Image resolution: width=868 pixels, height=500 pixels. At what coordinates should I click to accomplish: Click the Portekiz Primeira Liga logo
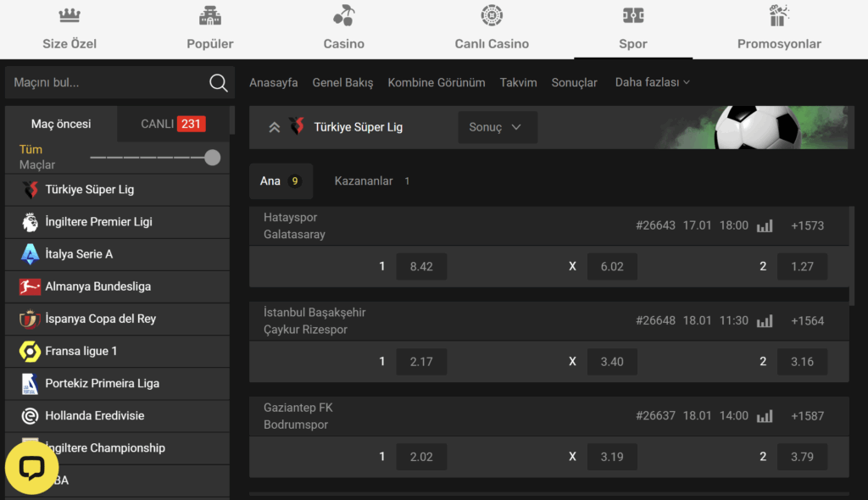[x=30, y=384]
